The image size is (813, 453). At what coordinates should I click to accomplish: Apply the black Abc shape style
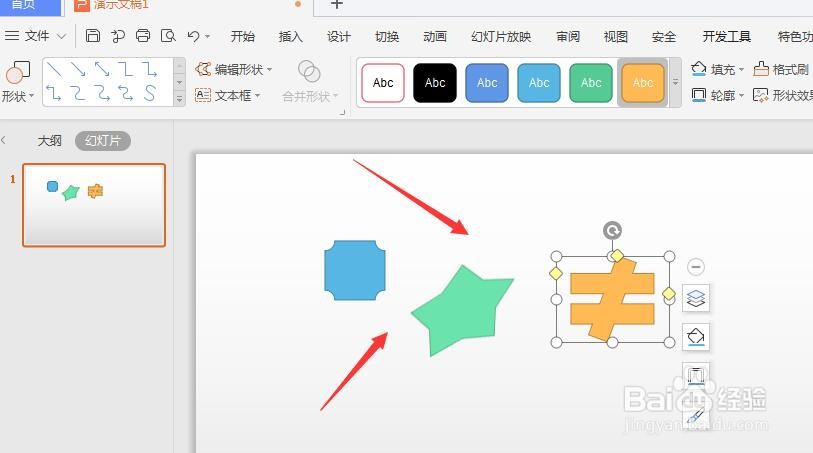434,82
